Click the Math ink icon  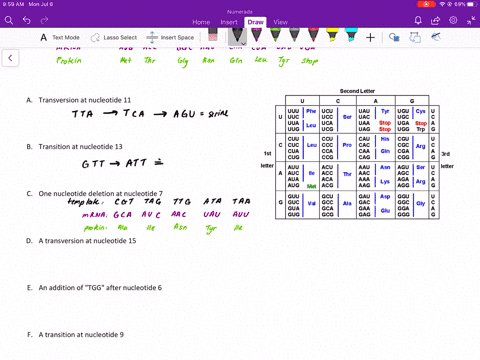(x=436, y=36)
